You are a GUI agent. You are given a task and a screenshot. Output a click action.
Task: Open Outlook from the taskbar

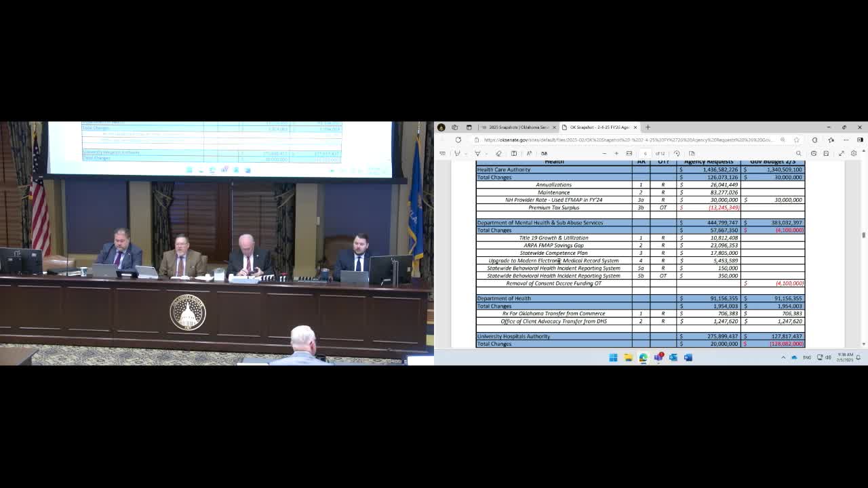(x=673, y=357)
